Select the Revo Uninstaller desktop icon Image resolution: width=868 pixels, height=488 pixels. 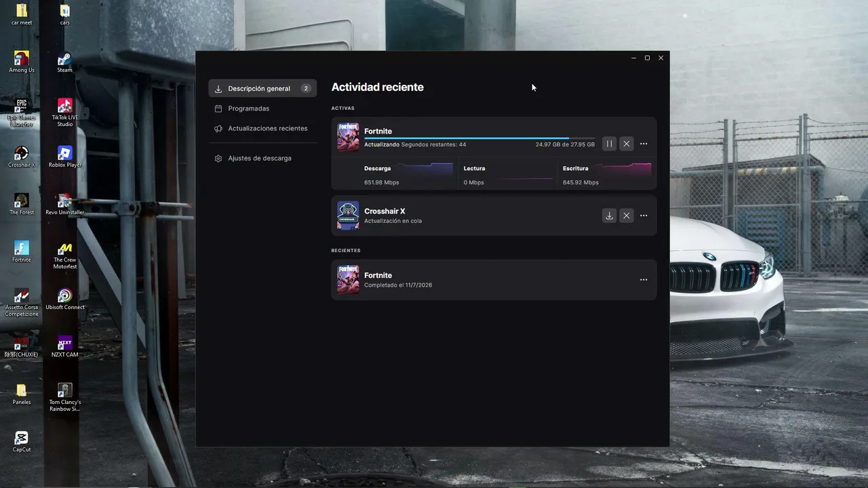64,205
